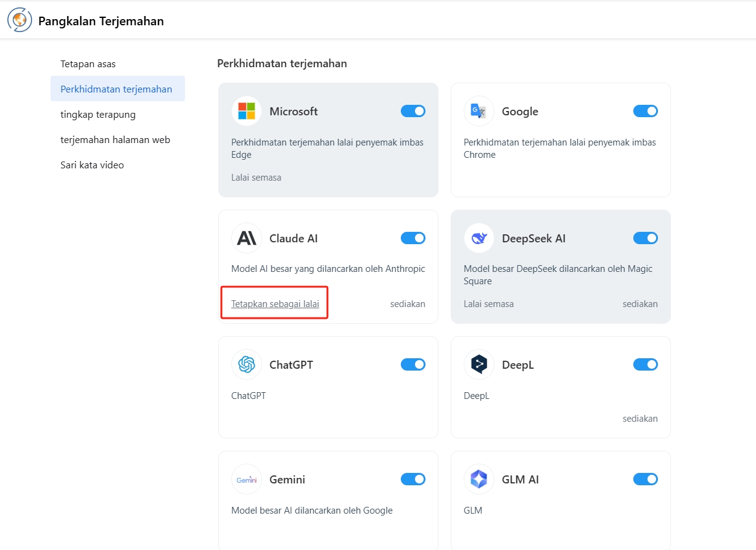Click the GLM AI logo icon
756x550 pixels.
479,479
